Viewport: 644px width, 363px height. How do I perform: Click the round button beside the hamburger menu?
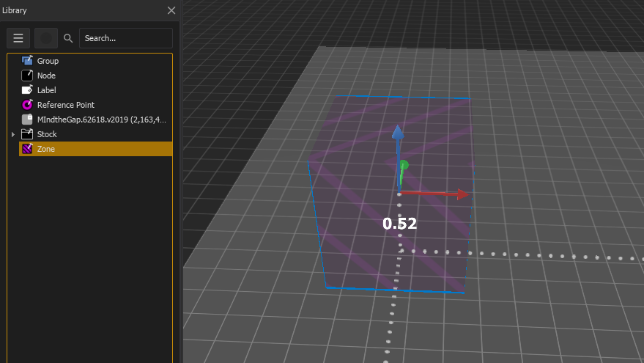coord(46,38)
